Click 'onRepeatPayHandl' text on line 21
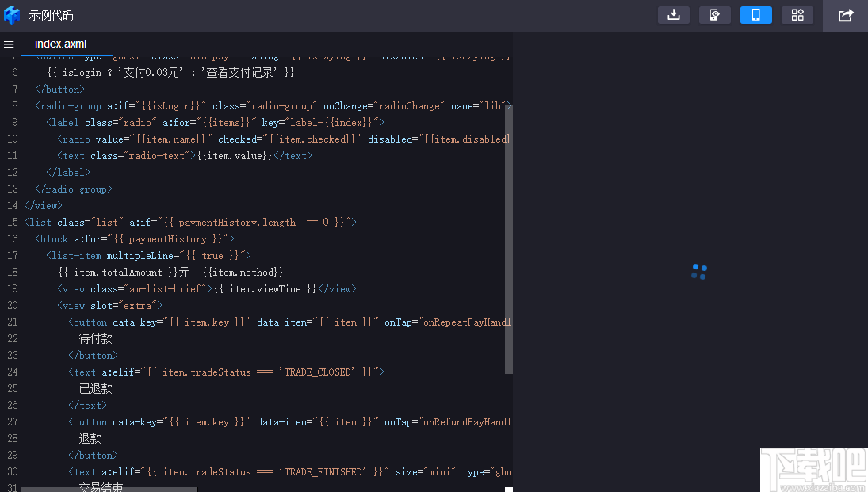 (467, 322)
